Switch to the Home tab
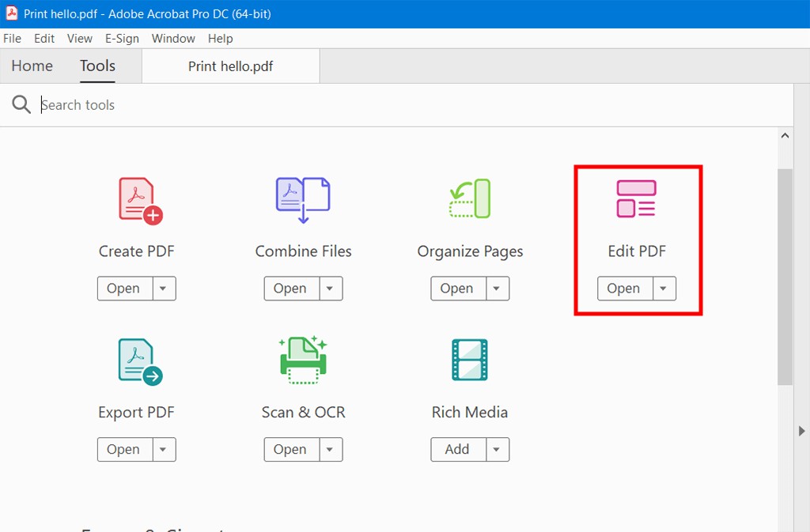Viewport: 810px width, 532px height. 32,66
